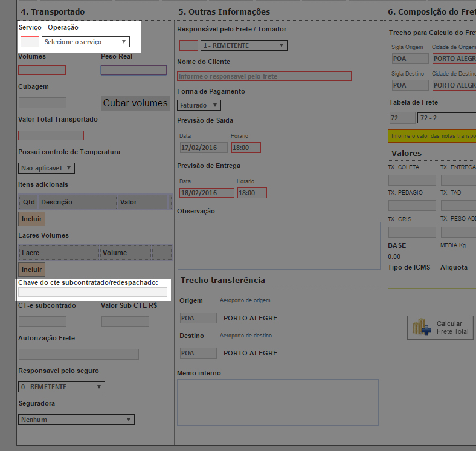Click the Nome do Cliente field

coord(263,76)
